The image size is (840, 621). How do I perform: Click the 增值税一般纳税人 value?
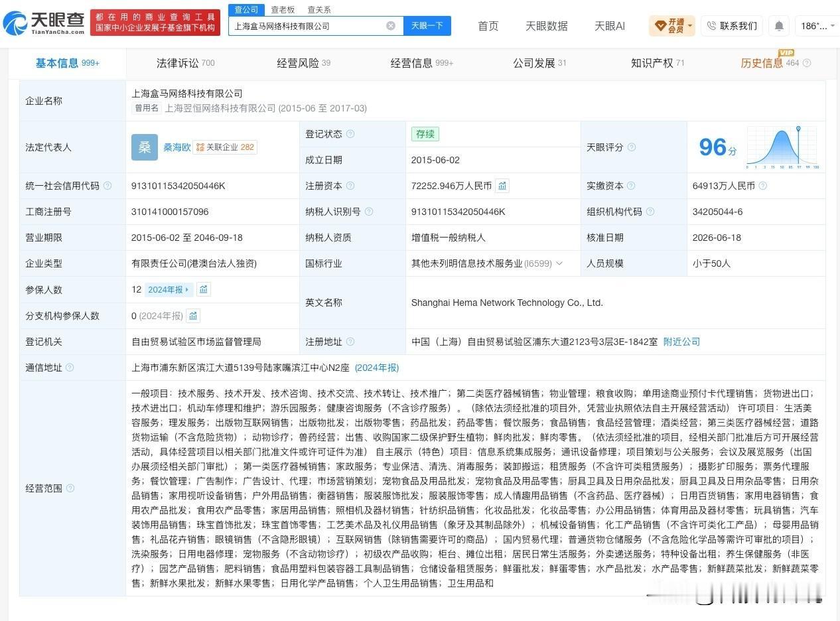tap(448, 238)
